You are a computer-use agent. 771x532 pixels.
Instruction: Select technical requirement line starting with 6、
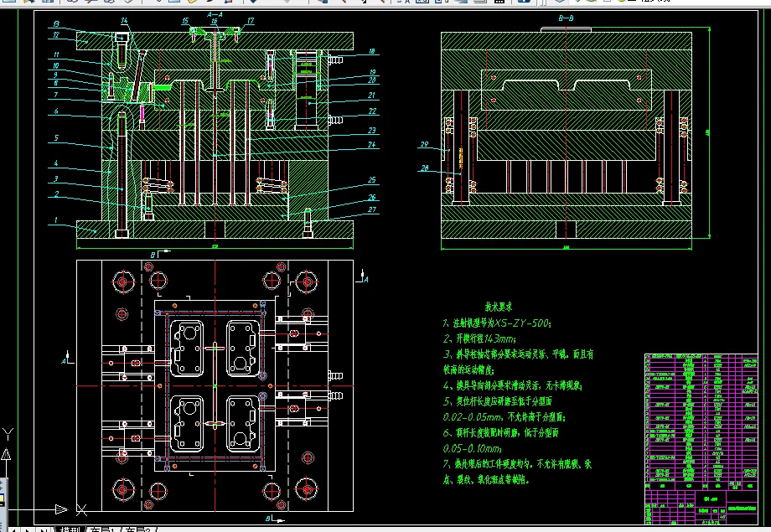pos(500,432)
